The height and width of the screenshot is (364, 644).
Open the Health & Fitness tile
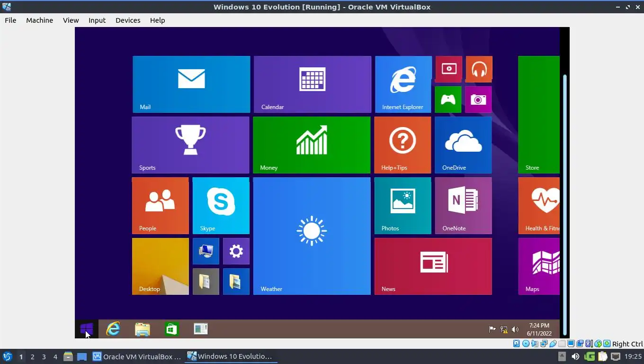point(539,206)
